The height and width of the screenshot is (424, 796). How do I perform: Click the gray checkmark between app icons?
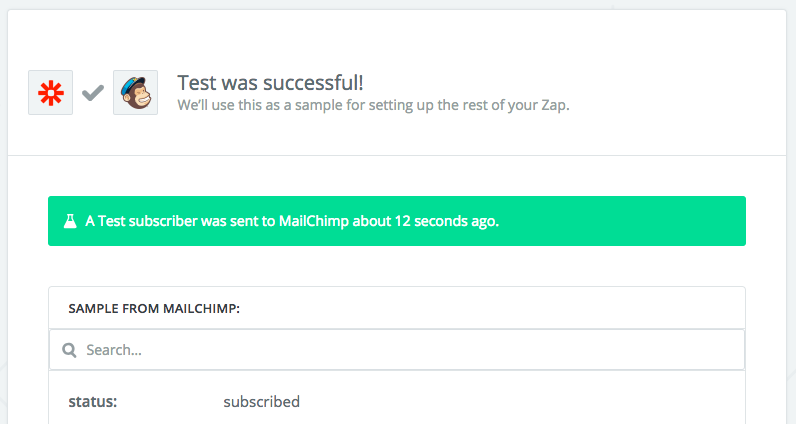point(93,92)
